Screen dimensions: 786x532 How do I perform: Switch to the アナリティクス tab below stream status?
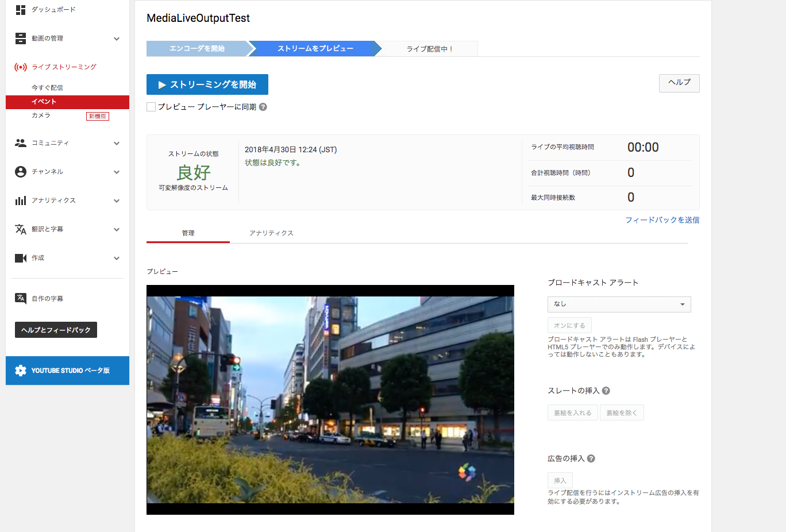tap(271, 233)
